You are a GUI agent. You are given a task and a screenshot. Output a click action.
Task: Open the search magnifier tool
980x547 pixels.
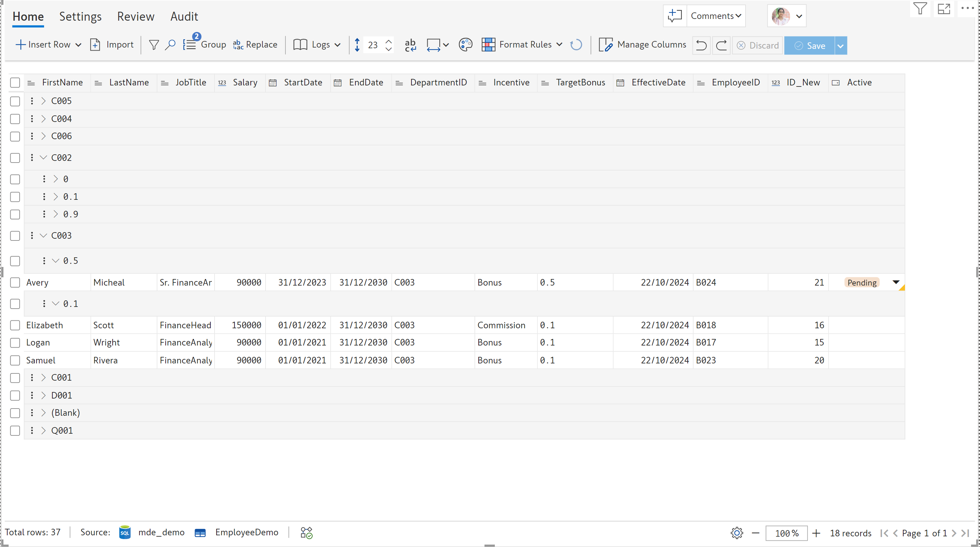pos(170,45)
